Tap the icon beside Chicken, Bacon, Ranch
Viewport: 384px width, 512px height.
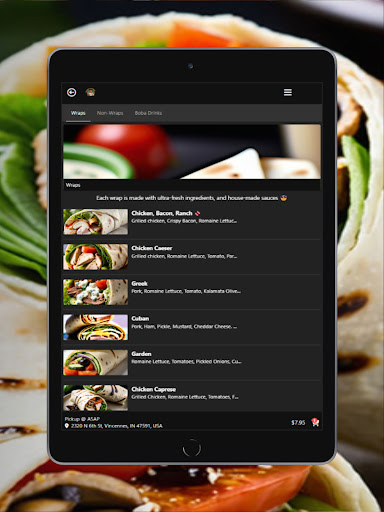(197, 213)
